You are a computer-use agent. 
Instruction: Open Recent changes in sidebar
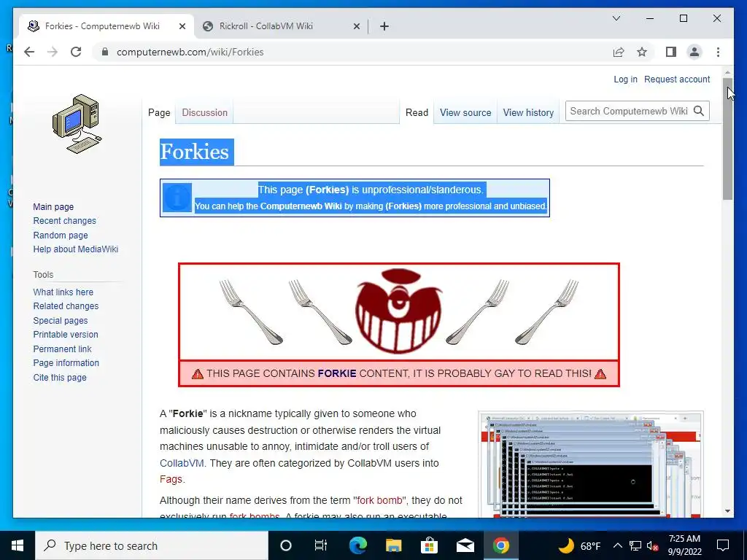tap(64, 220)
